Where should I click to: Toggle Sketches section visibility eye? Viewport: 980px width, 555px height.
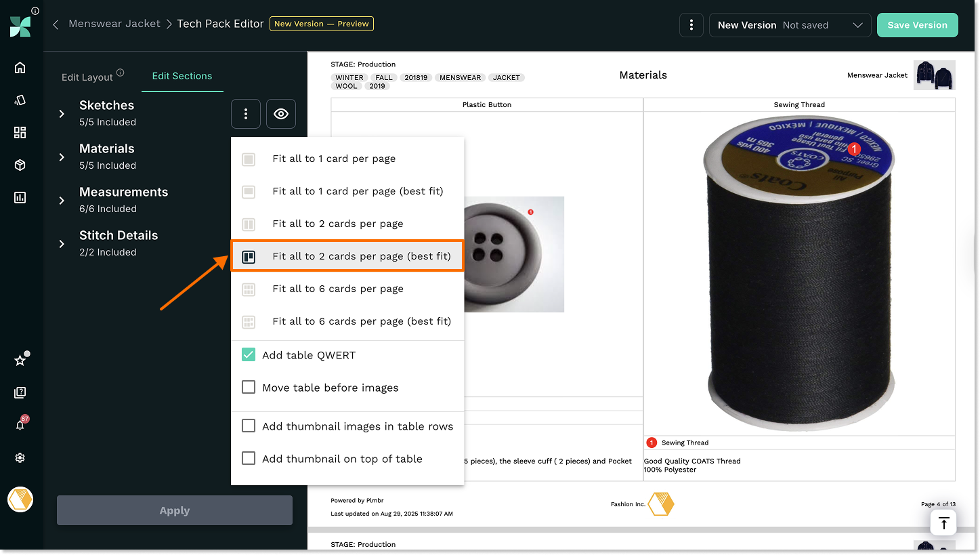281,114
